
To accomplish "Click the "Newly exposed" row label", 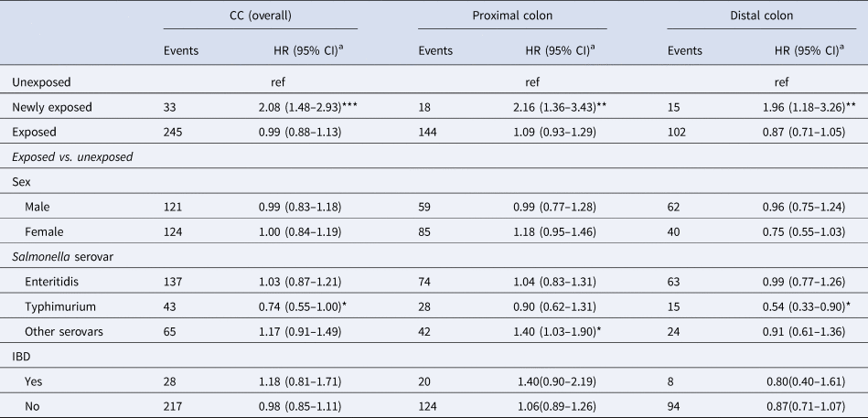I will click(x=51, y=107).
